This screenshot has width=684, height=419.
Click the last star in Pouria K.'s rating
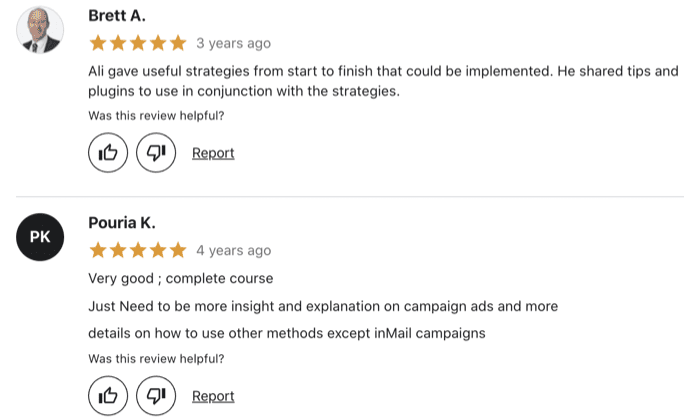(178, 250)
